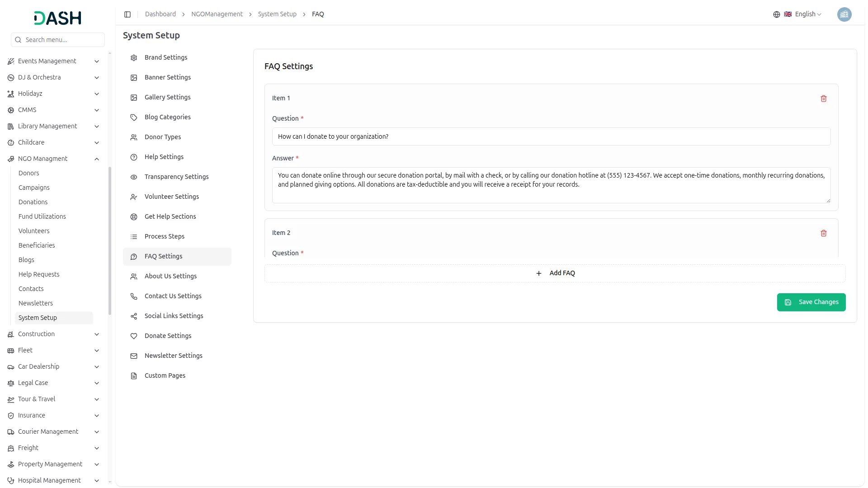Viewport: 868px width, 488px height.
Task: Open Newsletter Settings section
Action: pos(173,356)
